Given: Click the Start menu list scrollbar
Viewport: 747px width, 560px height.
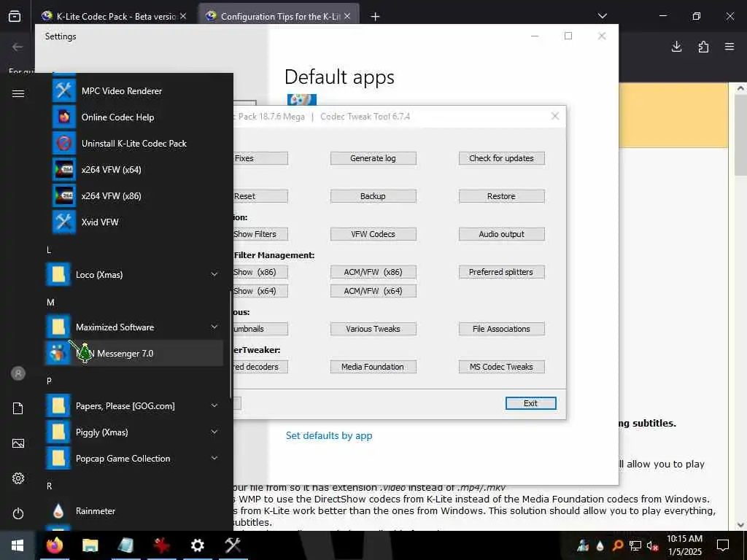Looking at the screenshot, I should (x=231, y=344).
